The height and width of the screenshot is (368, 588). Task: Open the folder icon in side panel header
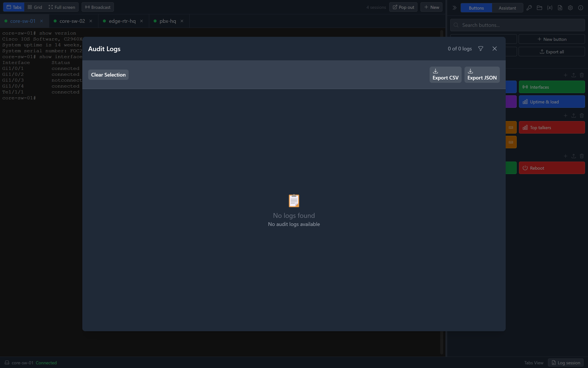point(539,8)
